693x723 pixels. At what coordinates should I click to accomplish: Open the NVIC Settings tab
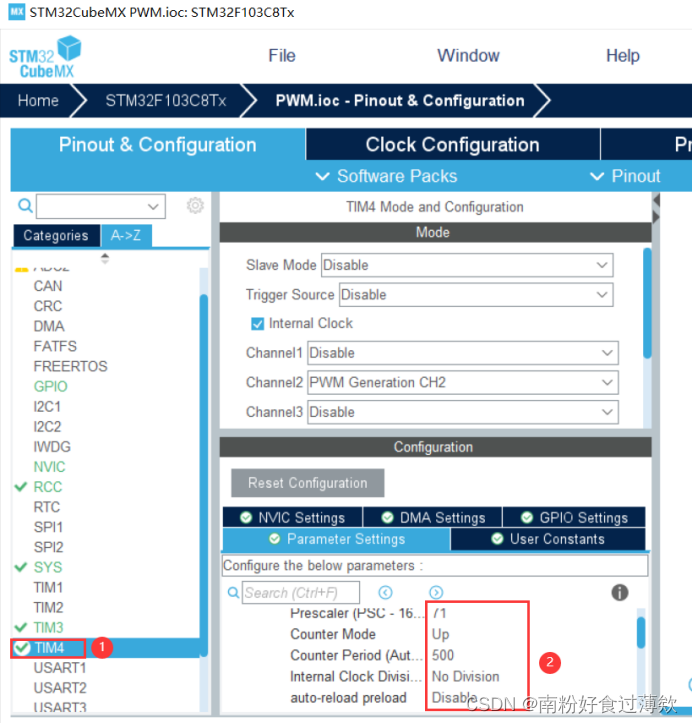(x=293, y=518)
